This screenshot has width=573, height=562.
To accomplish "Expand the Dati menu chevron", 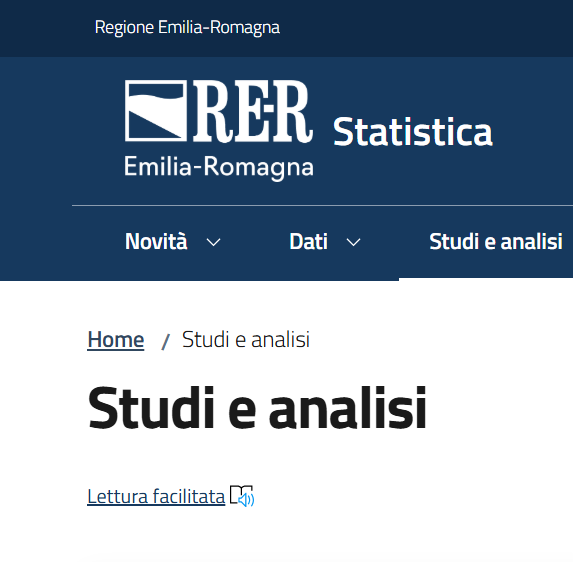I will pyautogui.click(x=353, y=242).
